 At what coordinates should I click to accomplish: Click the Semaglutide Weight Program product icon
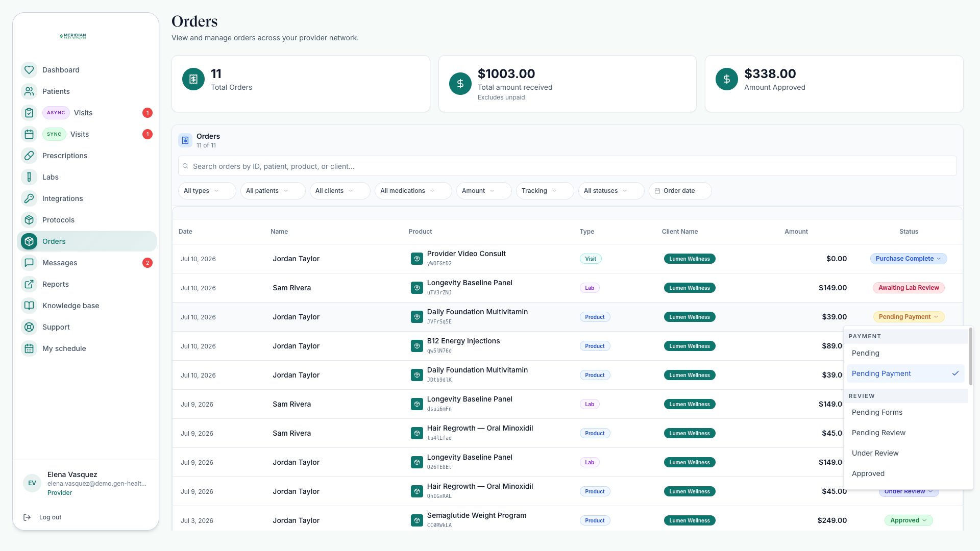[417, 520]
